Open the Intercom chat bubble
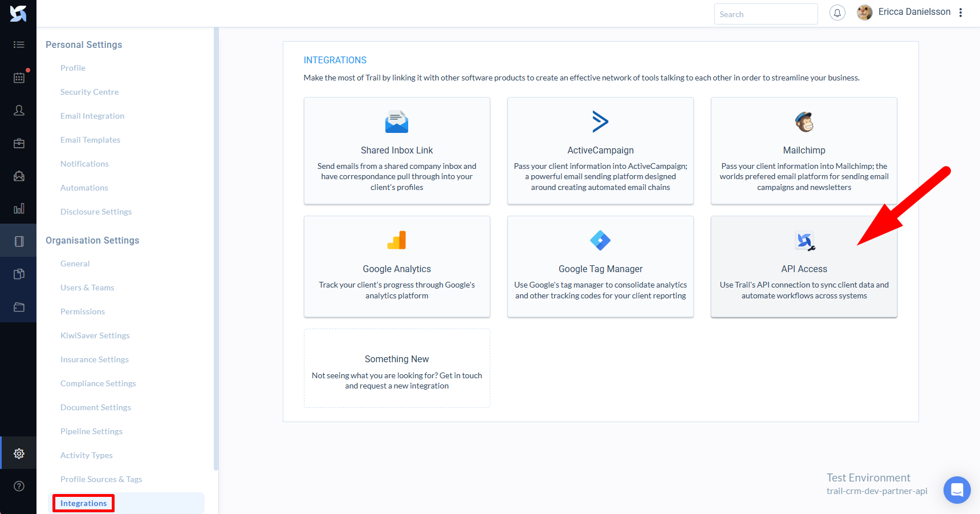The width and height of the screenshot is (980, 514). (957, 489)
